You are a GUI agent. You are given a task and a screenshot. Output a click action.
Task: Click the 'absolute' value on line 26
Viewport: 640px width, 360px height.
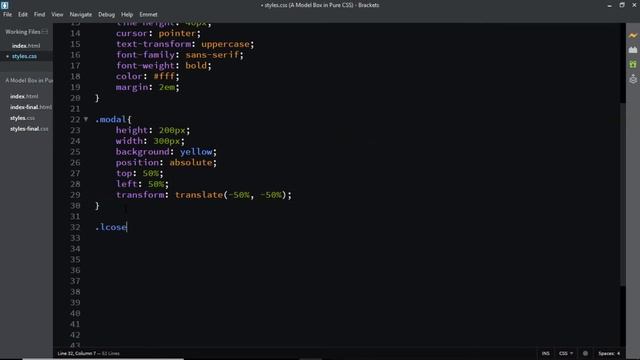(x=191, y=162)
